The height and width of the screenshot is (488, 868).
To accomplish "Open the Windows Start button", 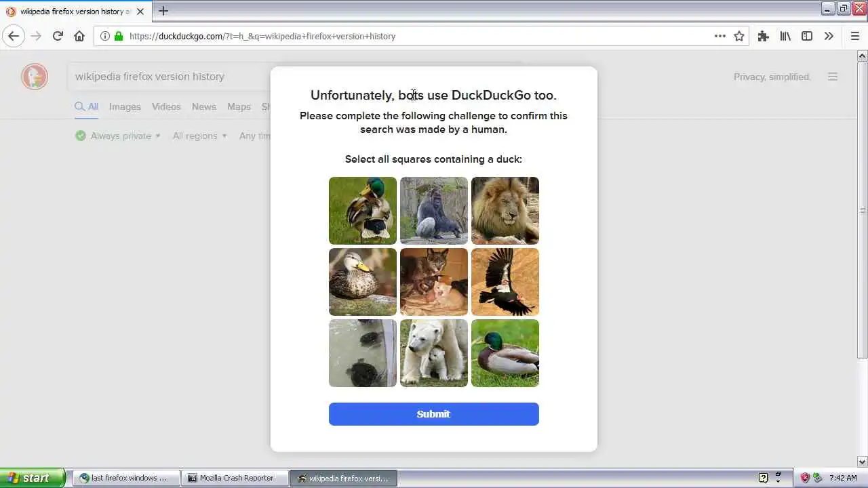I will 33,478.
